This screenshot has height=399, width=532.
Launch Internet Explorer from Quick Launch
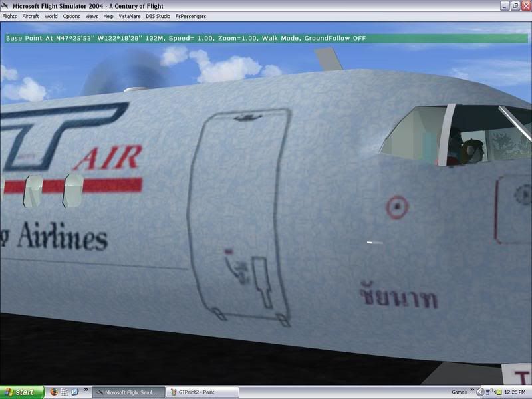tap(75, 392)
